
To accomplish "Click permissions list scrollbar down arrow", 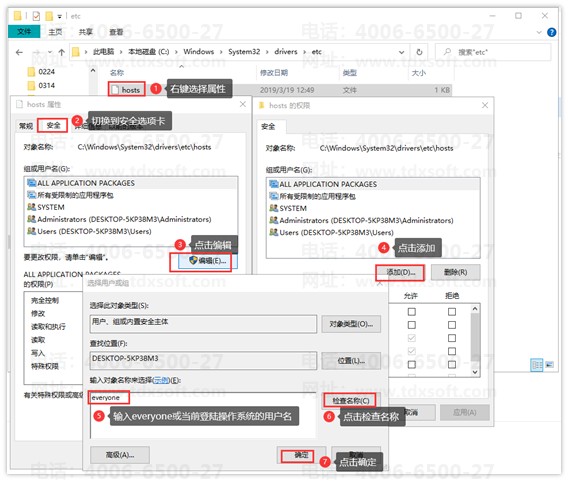I will point(475,372).
